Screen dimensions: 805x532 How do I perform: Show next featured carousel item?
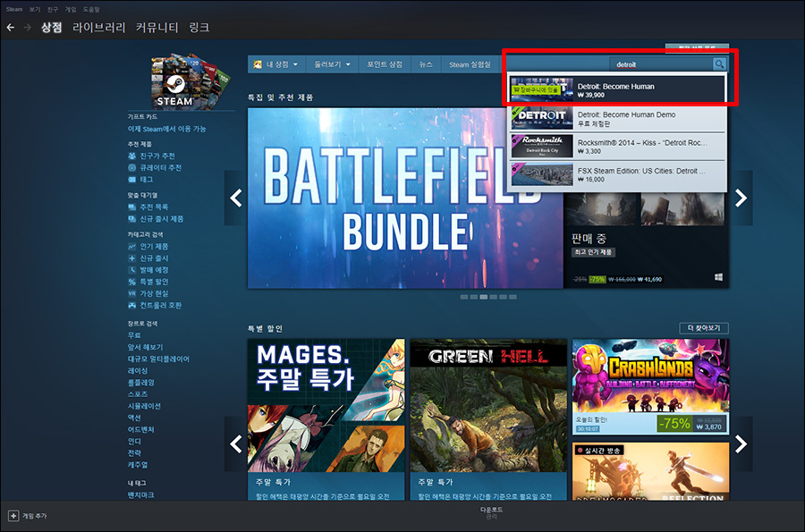(741, 198)
